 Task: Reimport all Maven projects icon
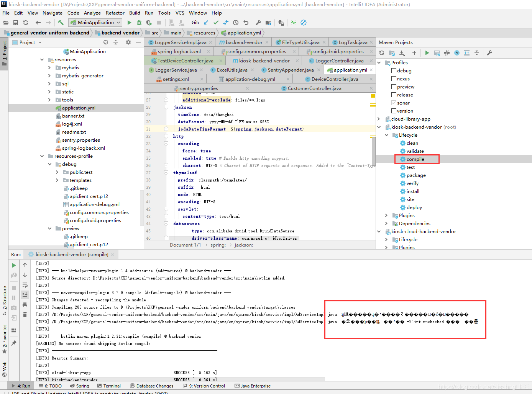coord(382,53)
